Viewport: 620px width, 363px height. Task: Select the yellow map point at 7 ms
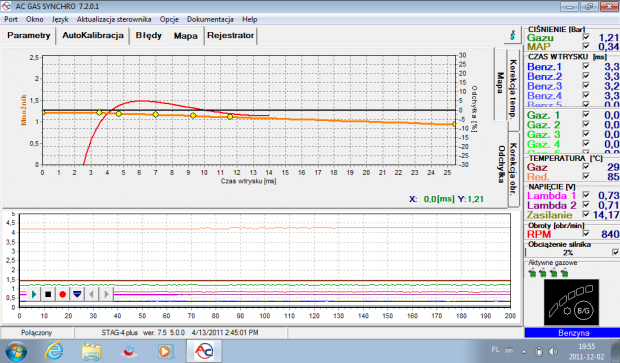[156, 114]
